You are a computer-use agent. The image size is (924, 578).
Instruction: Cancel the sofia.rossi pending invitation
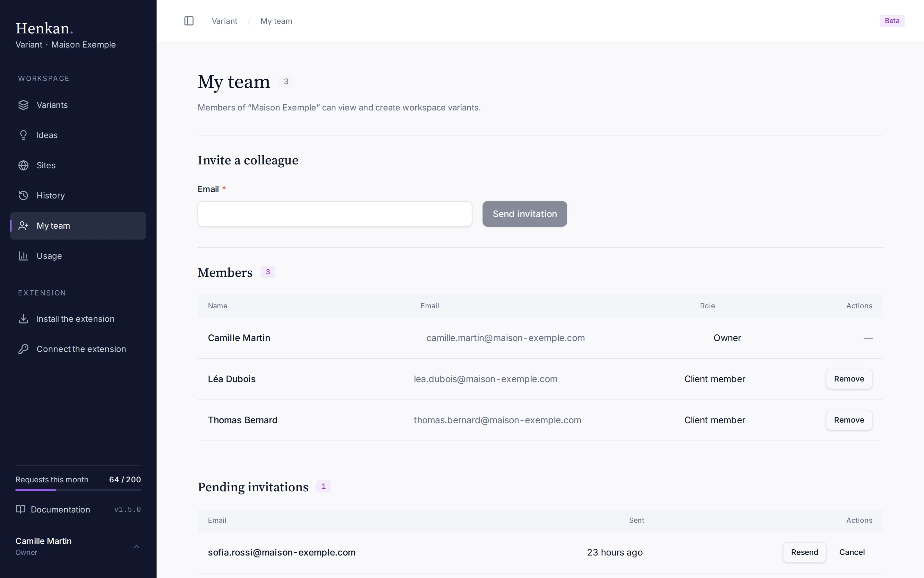tap(852, 552)
